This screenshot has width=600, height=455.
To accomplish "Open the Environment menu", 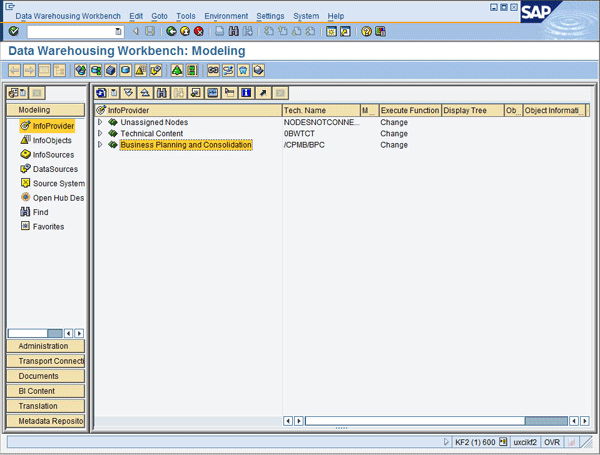I will coord(226,16).
